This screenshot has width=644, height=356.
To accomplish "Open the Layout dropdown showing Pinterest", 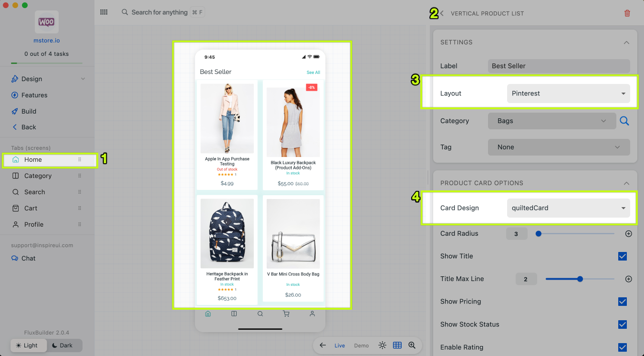I will (x=568, y=94).
